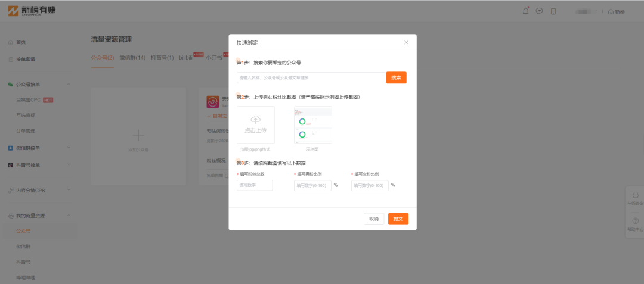The width and height of the screenshot is (644, 284).
Task: Click the home icon beside 首页
Action: (x=10, y=42)
